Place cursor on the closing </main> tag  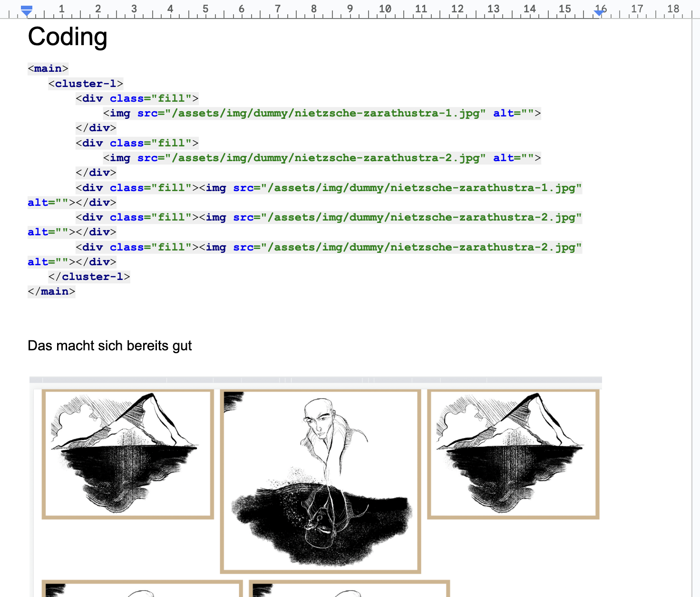coord(51,291)
